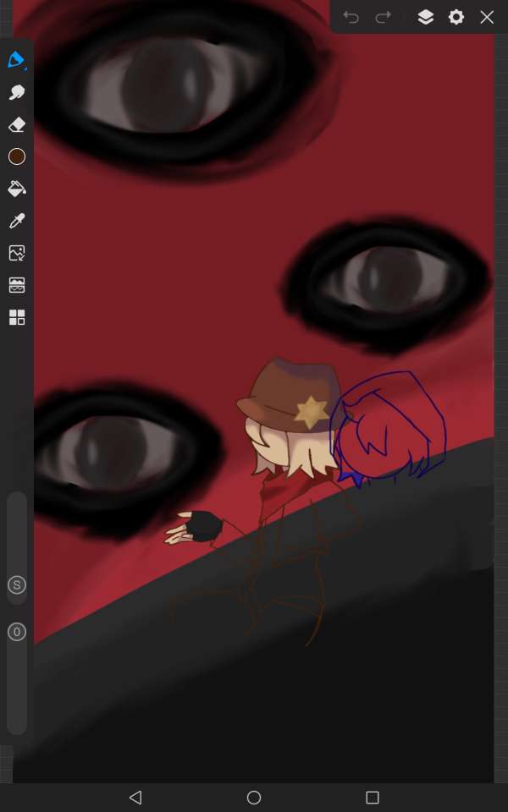Open the import image tool

(x=17, y=253)
